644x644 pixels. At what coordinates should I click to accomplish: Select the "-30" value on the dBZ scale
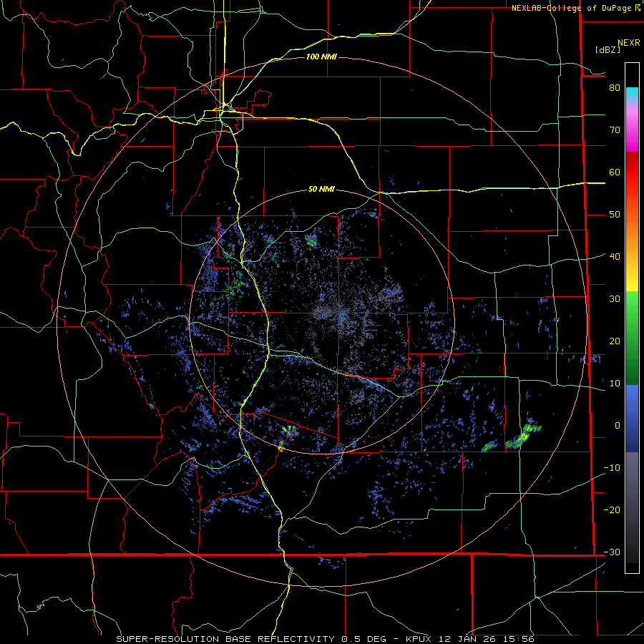click(x=612, y=552)
